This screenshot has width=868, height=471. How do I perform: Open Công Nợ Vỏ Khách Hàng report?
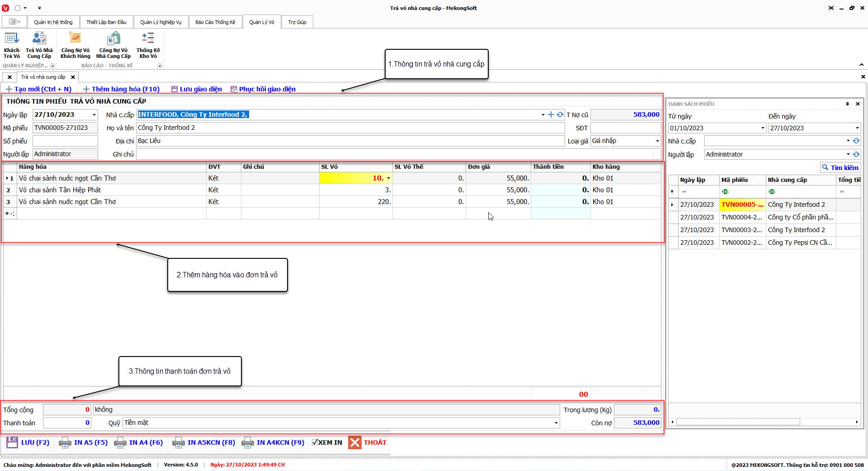pyautogui.click(x=75, y=39)
